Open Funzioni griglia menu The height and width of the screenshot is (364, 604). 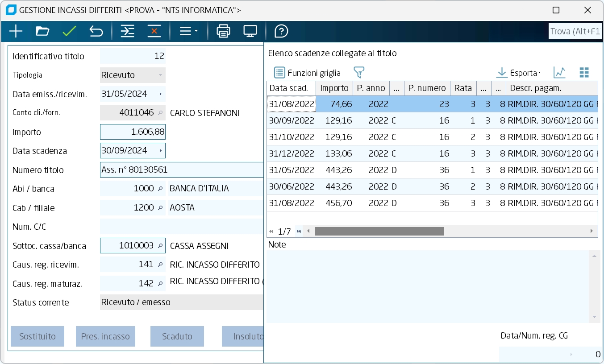307,73
